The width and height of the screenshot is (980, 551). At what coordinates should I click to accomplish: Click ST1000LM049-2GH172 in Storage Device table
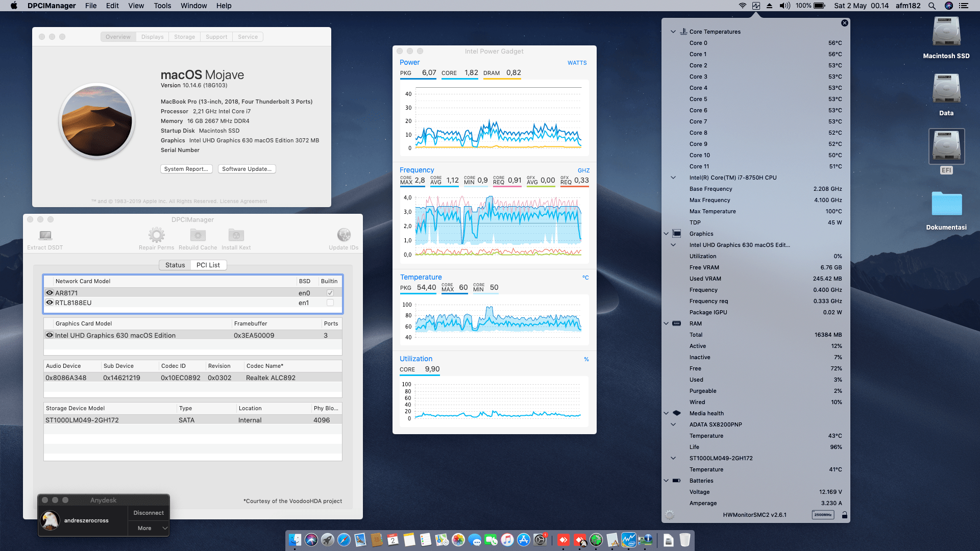(x=192, y=420)
